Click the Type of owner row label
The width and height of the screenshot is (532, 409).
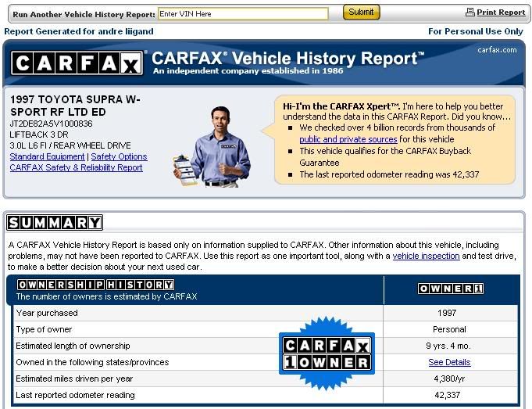[x=44, y=329]
